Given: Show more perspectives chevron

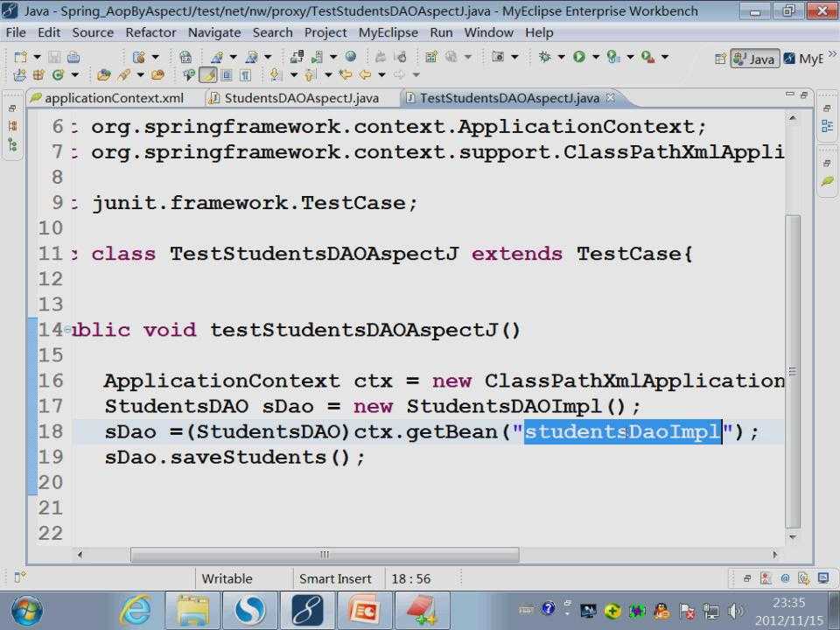Looking at the screenshot, I should [x=832, y=53].
